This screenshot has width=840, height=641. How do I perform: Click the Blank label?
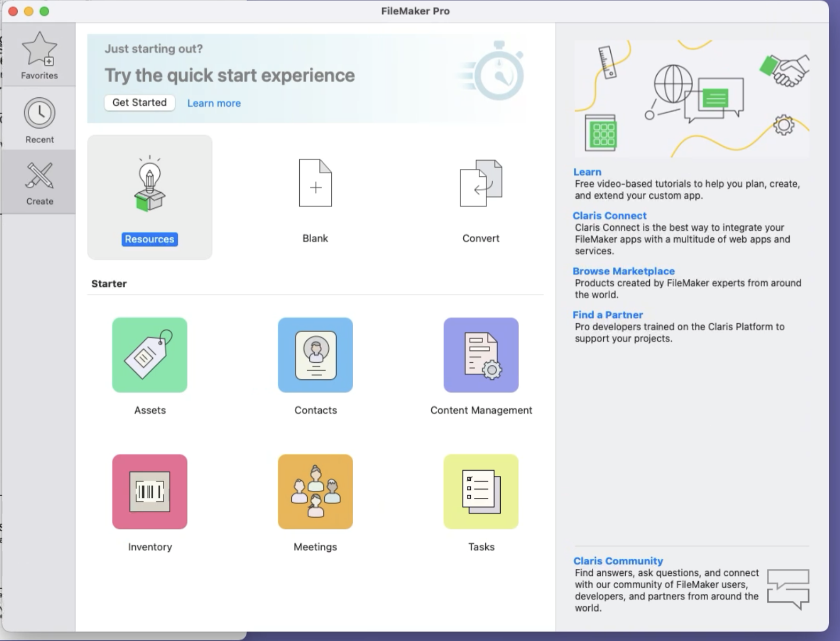(315, 238)
